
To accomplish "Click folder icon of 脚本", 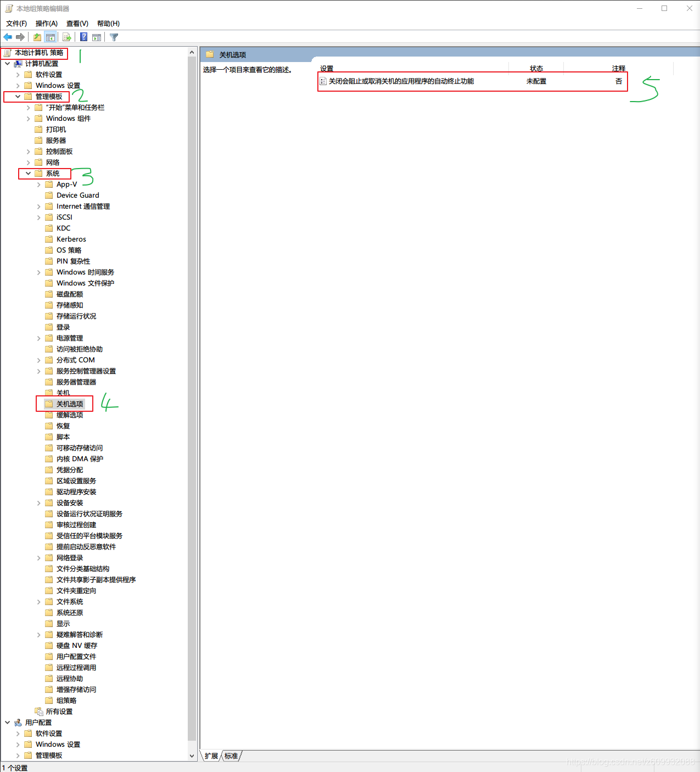I will pos(49,437).
